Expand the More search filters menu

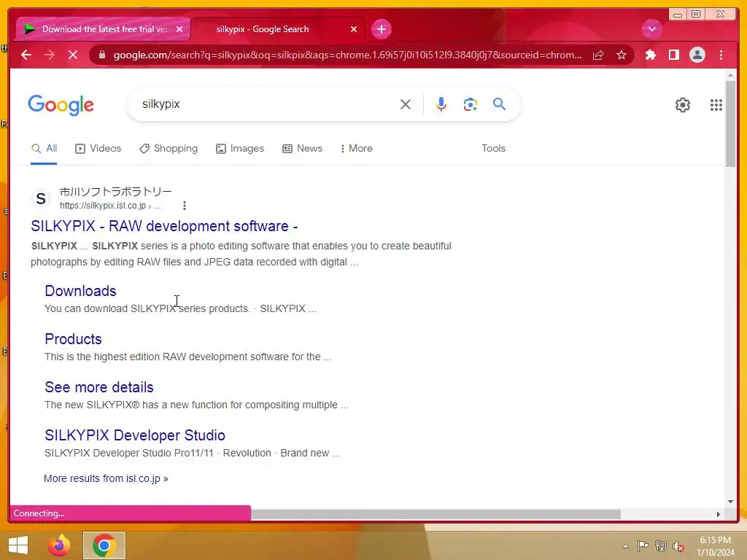point(356,149)
